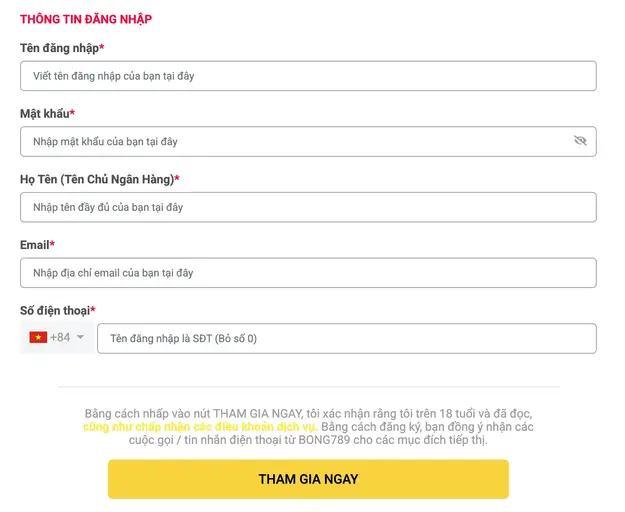This screenshot has width=625, height=512.
Task: Select the +84 country code
Action: 60,338
